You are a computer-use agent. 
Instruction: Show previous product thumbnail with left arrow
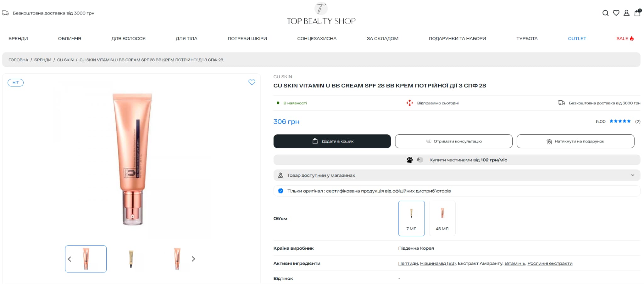coord(69,259)
